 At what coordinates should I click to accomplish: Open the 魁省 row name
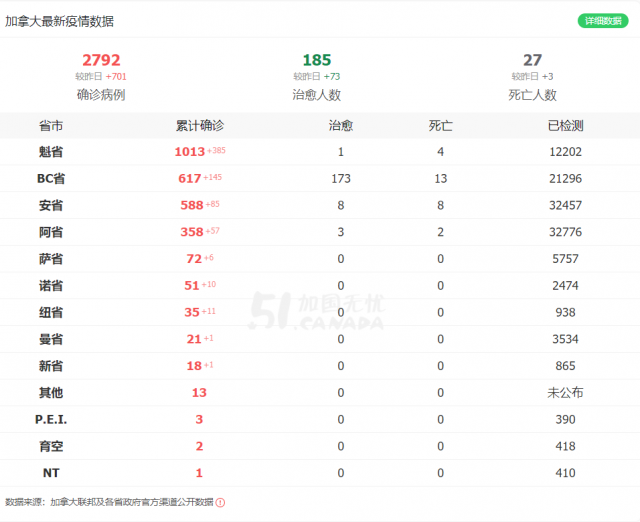(51, 152)
